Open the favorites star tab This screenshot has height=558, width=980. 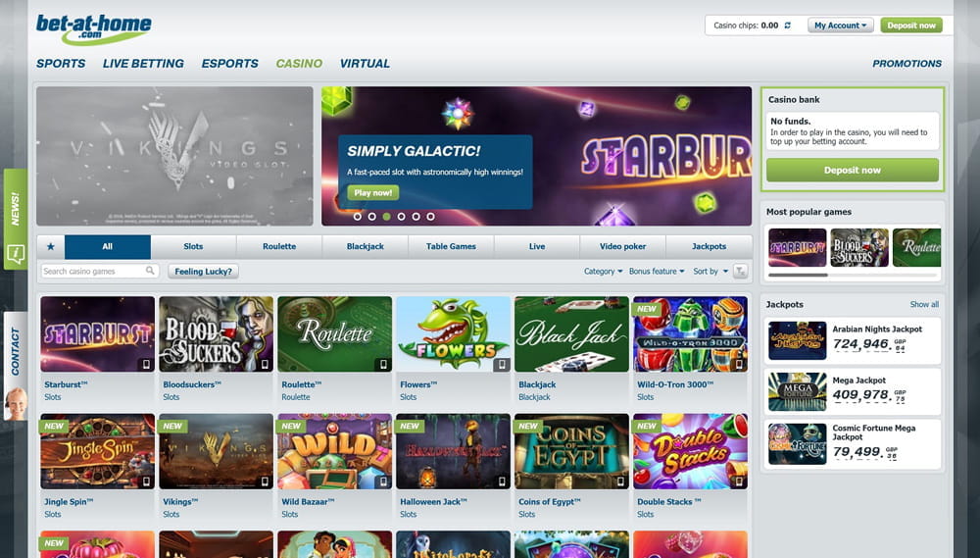[51, 247]
